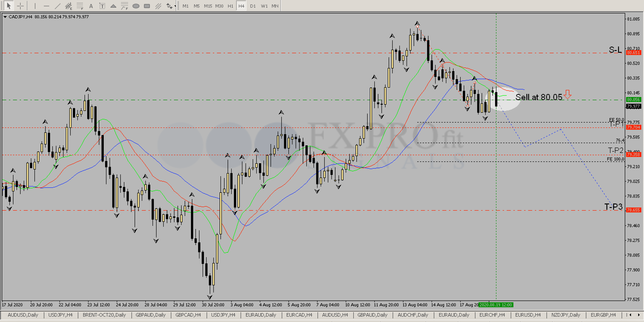Select the Fibonacci retracement tool
The height and width of the screenshot is (322, 644).
(x=80, y=6)
